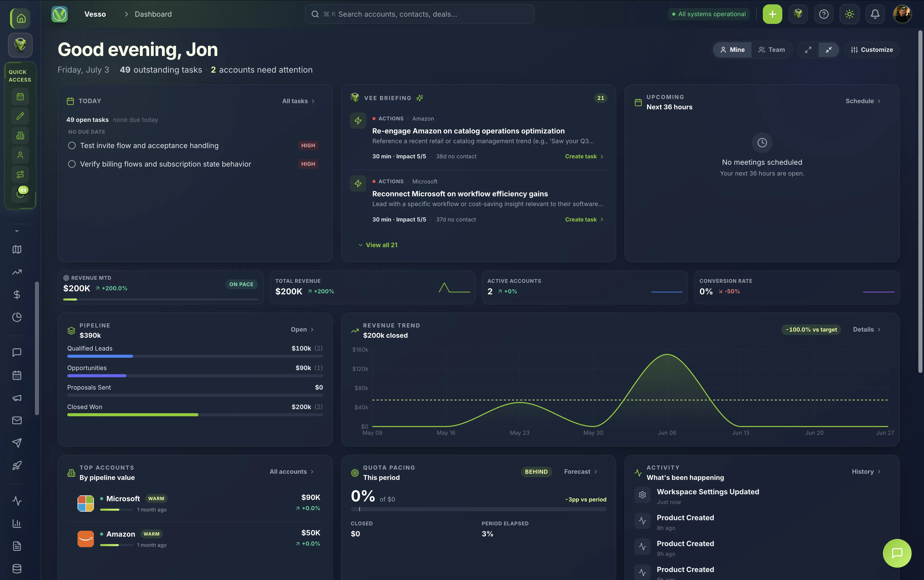Switch dashboard view to Team

tap(772, 50)
